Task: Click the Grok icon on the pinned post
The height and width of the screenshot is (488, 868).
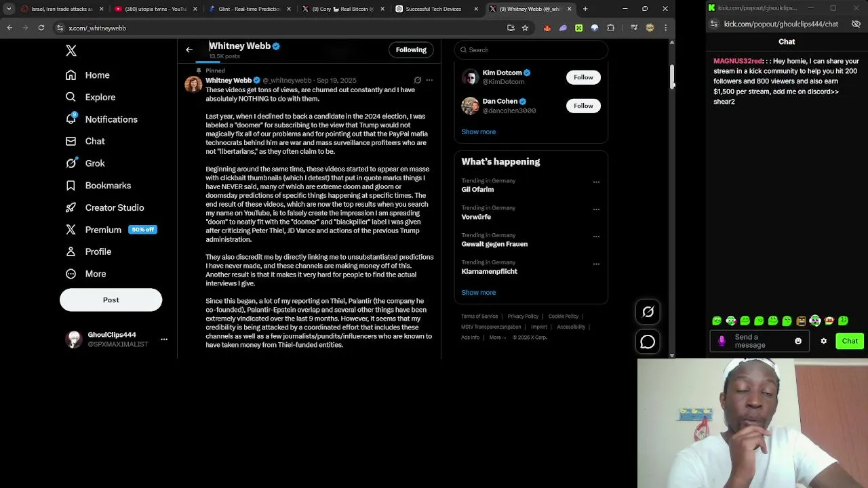Action: pos(418,80)
